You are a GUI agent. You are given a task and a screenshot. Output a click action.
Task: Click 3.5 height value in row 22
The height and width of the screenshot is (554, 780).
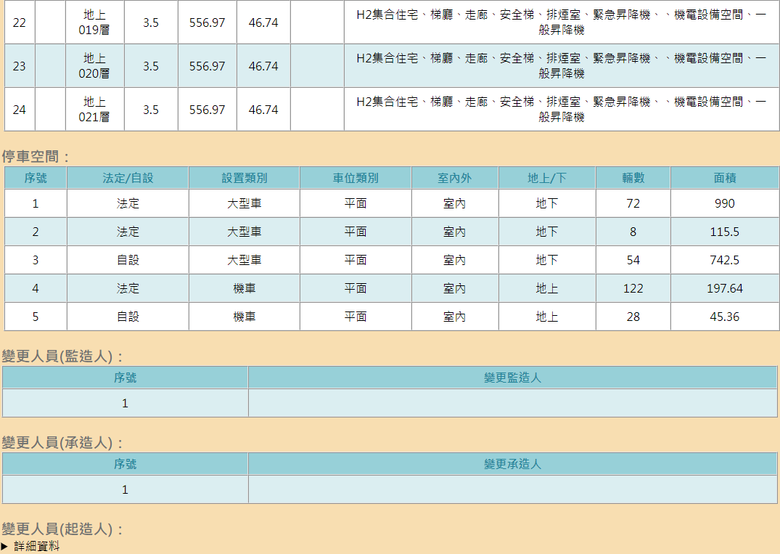tap(151, 23)
